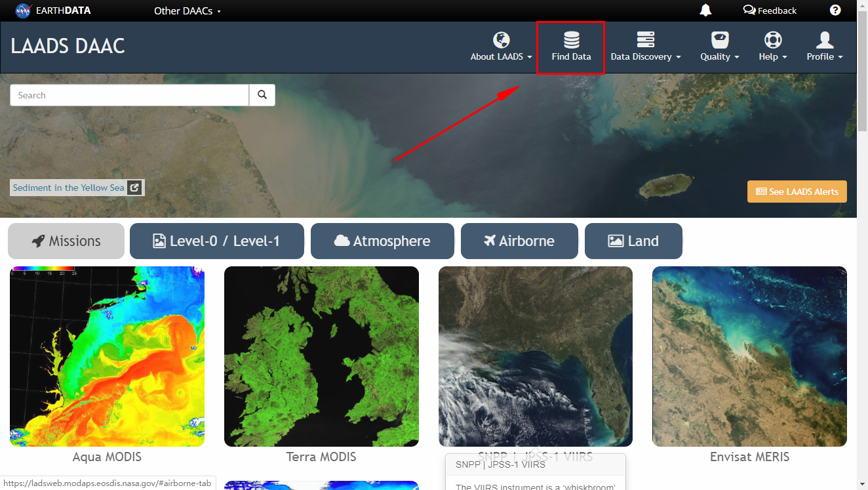Image resolution: width=868 pixels, height=490 pixels.
Task: Focus the Search input field
Action: pos(130,95)
